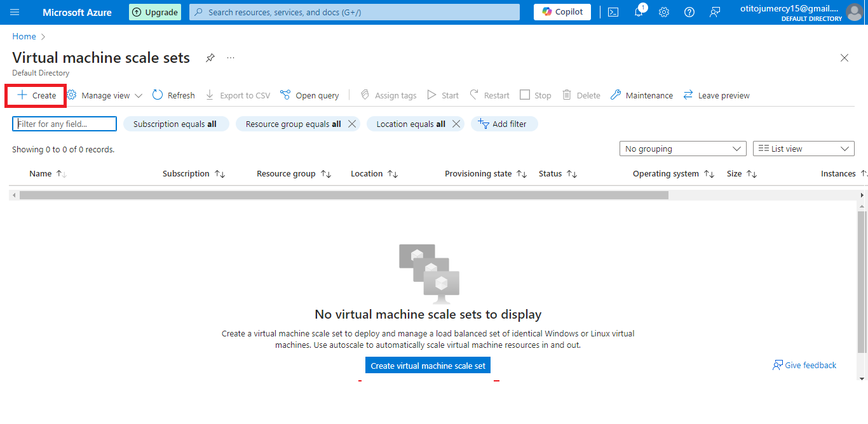Click Create in the command bar

click(36, 95)
